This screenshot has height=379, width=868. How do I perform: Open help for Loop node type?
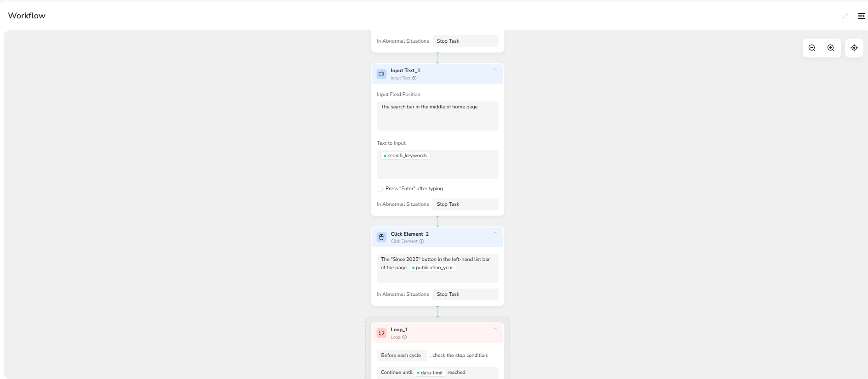click(x=404, y=337)
